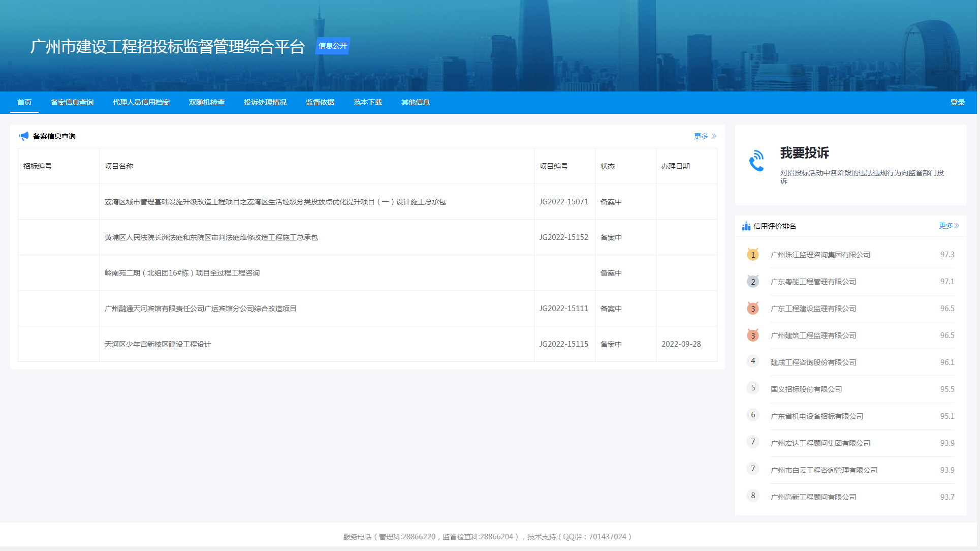Go to 投诉处理情况 menu item
Screen dimensions: 980x551
[265, 102]
